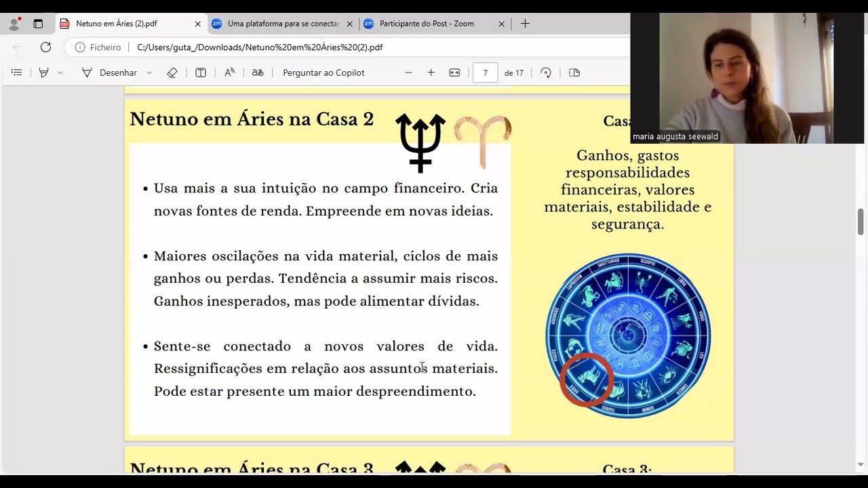Click the Neptune trident symbol

pyautogui.click(x=420, y=142)
